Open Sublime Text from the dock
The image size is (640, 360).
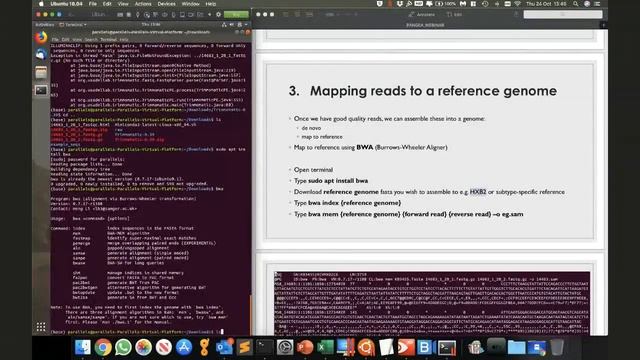(244, 347)
